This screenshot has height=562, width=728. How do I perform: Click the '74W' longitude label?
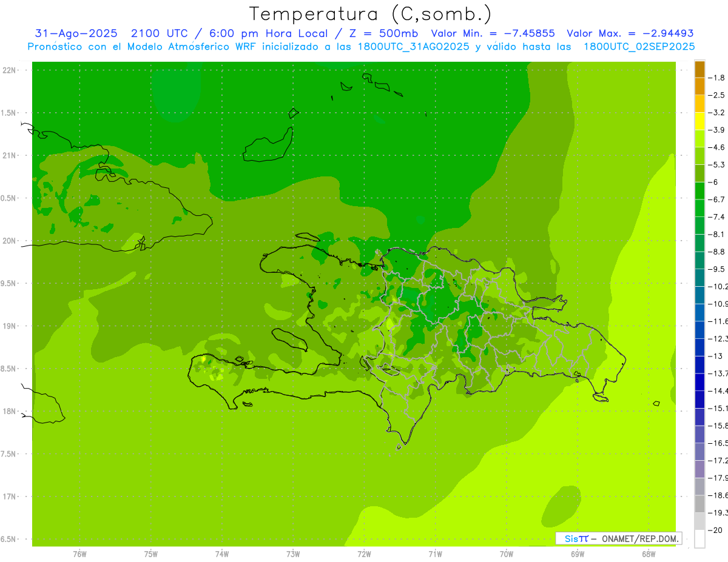click(x=221, y=554)
